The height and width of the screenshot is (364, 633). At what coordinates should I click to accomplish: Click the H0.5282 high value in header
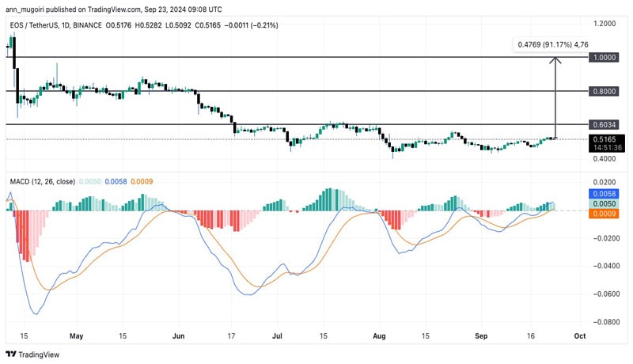click(x=148, y=25)
